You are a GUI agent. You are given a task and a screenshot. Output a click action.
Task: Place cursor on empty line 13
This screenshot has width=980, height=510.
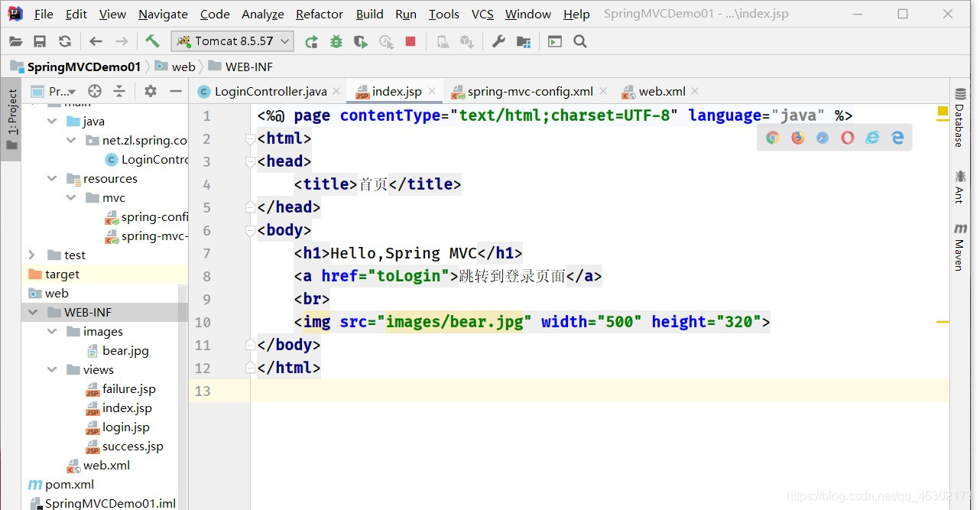599,391
